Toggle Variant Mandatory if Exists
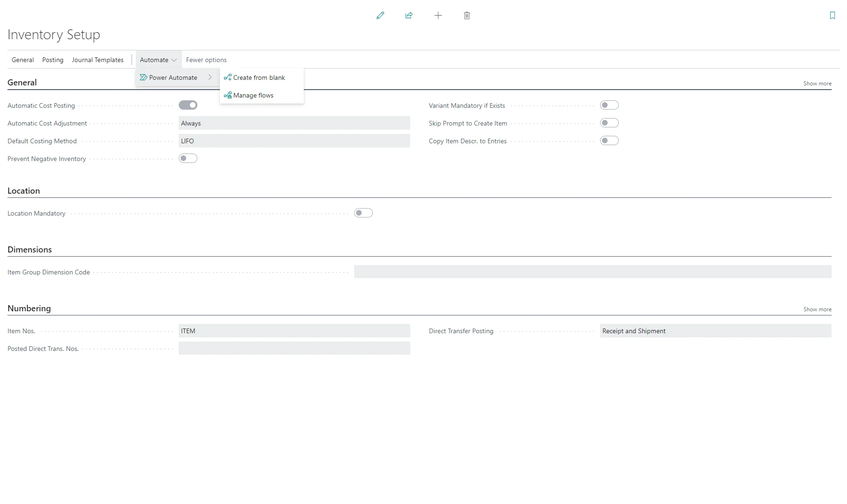This screenshot has width=847, height=504. coord(609,105)
